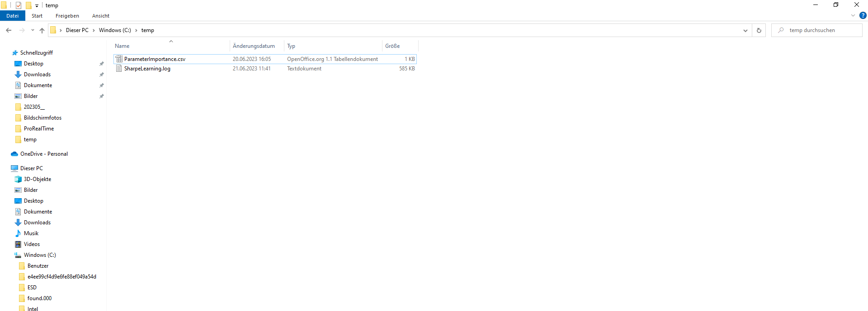This screenshot has height=311, width=868.
Task: Expand recent locations dropdown arrow
Action: coord(33,30)
